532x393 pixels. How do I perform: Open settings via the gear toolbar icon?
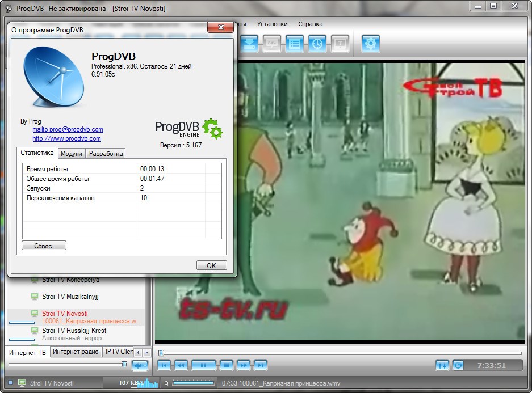pyautogui.click(x=371, y=44)
